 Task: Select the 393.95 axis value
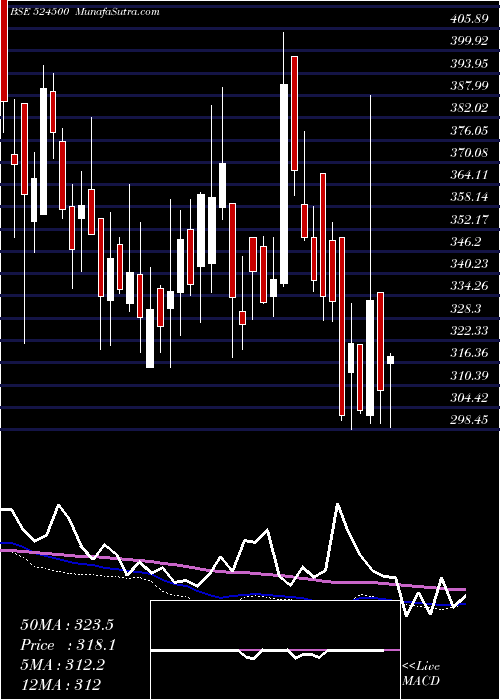[470, 63]
